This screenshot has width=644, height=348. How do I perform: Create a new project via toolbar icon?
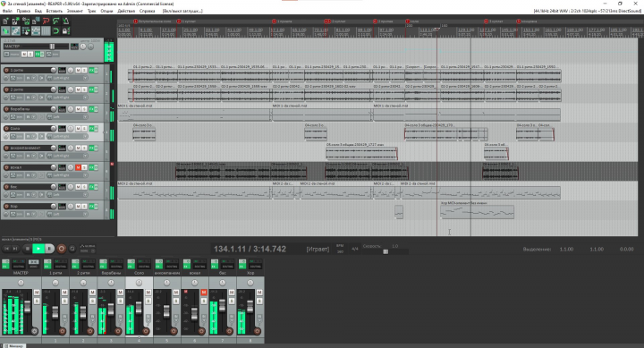[x=5, y=21]
